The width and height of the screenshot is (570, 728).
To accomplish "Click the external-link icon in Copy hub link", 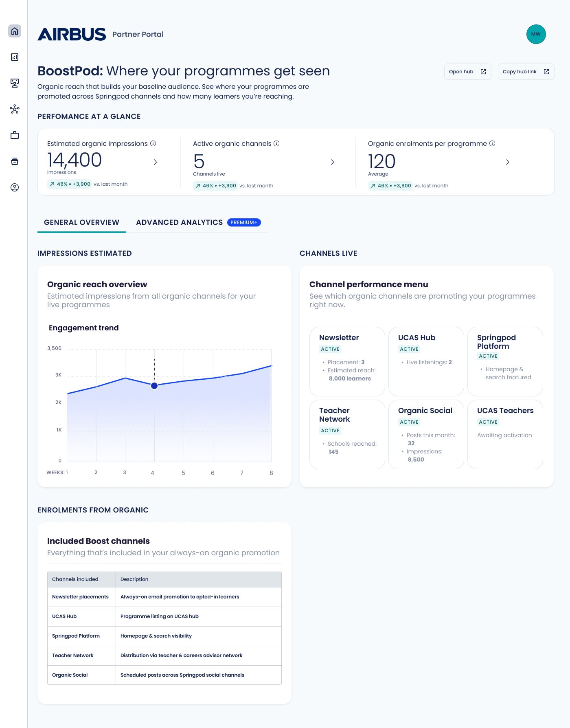I will point(546,72).
